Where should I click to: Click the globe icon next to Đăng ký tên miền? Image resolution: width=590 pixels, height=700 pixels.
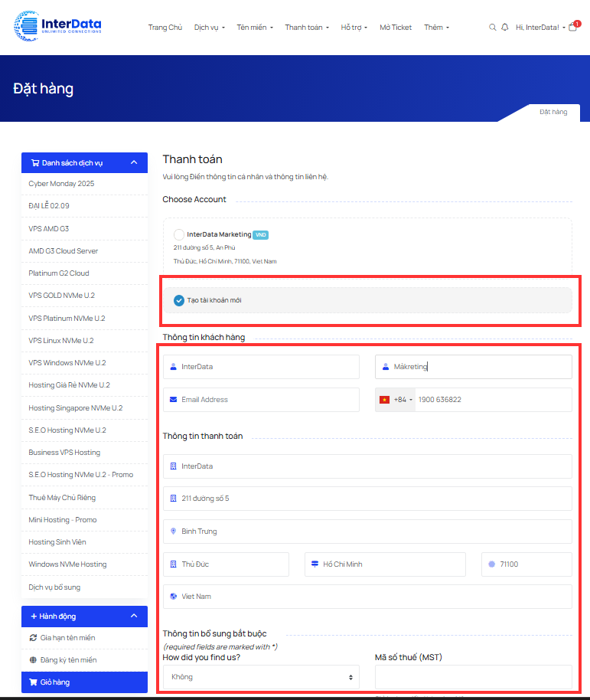33,660
